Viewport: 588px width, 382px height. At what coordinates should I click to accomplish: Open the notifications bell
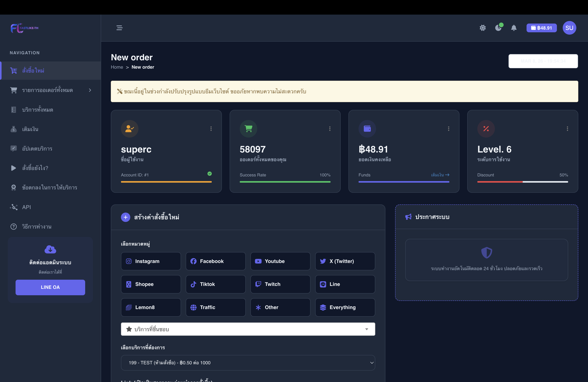(x=514, y=28)
